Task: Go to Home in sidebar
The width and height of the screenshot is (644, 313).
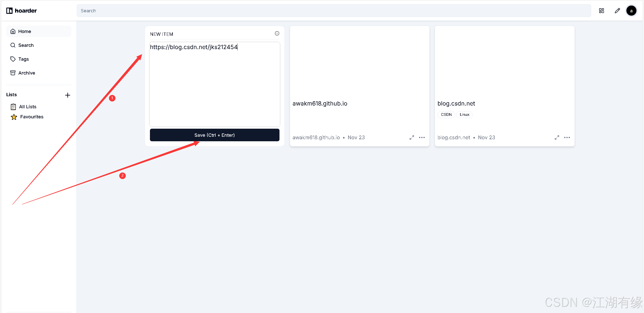Action: tap(25, 31)
